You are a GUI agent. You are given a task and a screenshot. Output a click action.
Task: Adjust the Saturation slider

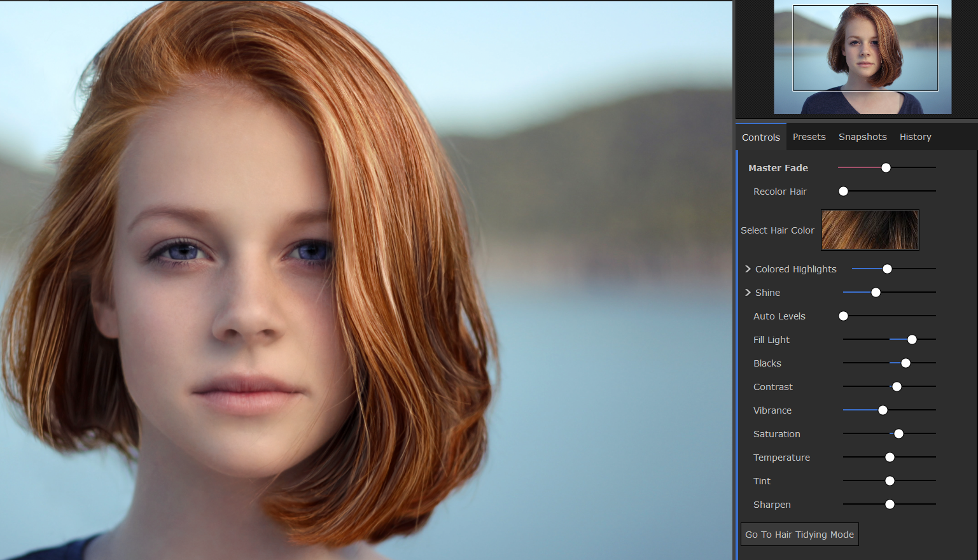898,433
